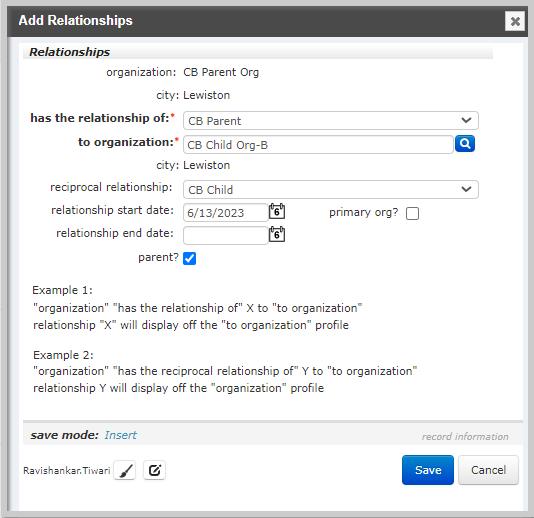Click the relationship start date field

226,213
